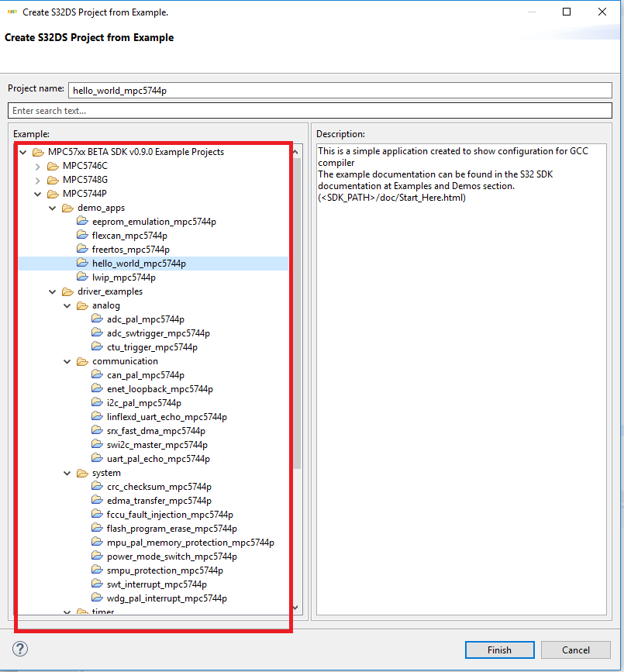Click the example list scrollbar thumb
This screenshot has width=624, height=672.
pos(297,313)
